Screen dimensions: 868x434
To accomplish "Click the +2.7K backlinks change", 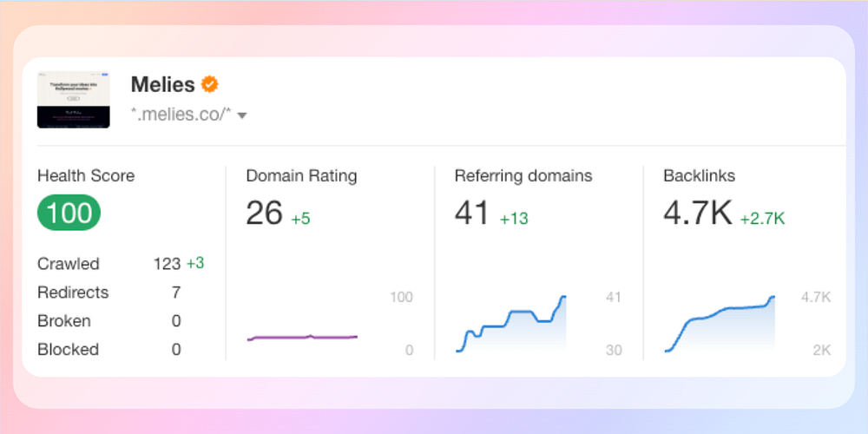I will 763,219.
